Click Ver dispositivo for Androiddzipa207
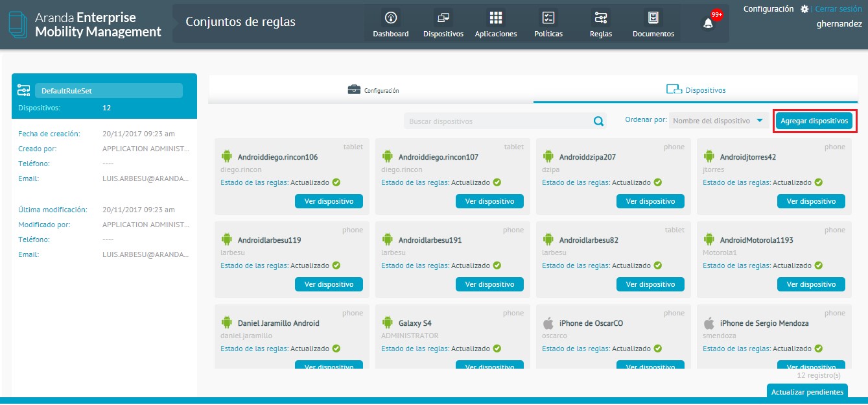 coord(650,201)
